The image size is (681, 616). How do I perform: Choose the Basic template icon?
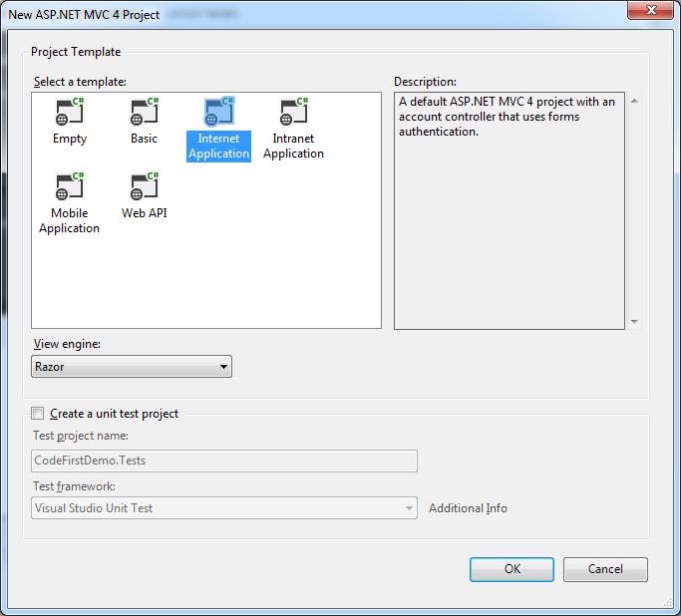(x=144, y=113)
